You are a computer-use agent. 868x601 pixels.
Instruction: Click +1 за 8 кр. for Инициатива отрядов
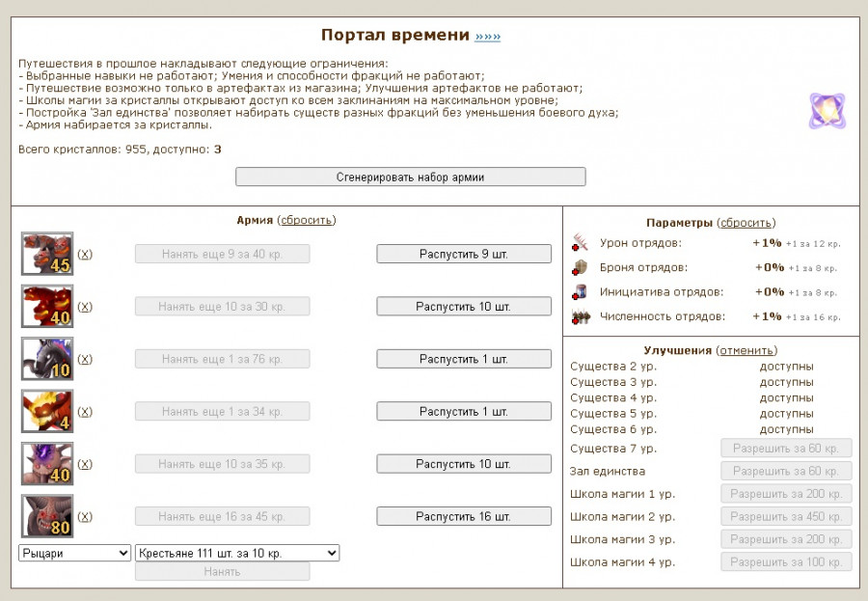coord(813,292)
